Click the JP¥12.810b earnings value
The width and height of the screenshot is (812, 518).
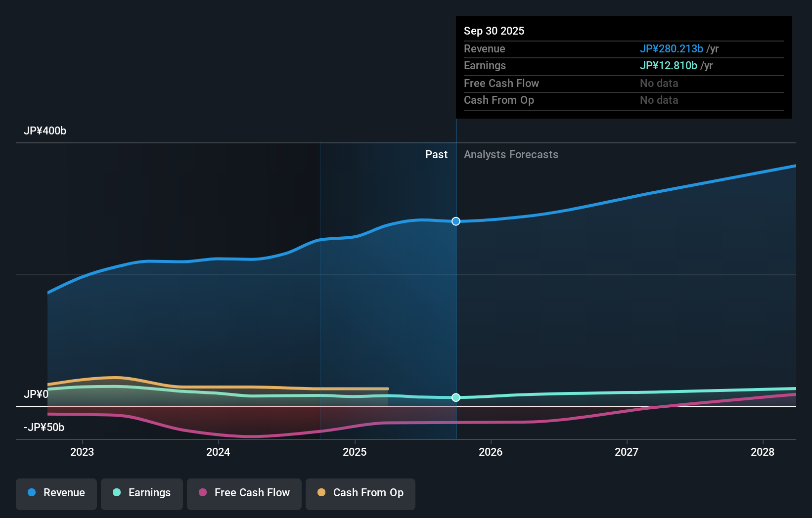[669, 65]
